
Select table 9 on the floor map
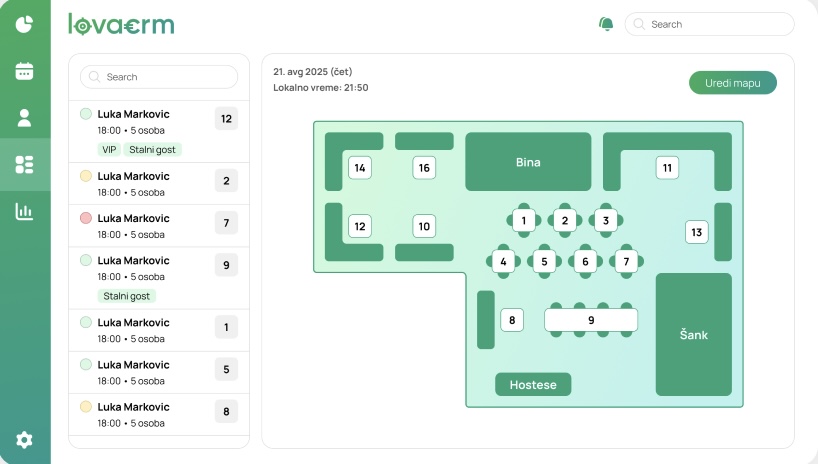click(x=591, y=320)
